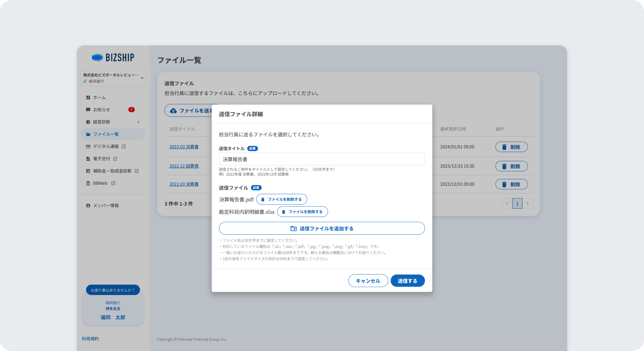
Task: Open 利用規約 link
Action: pyautogui.click(x=90, y=339)
